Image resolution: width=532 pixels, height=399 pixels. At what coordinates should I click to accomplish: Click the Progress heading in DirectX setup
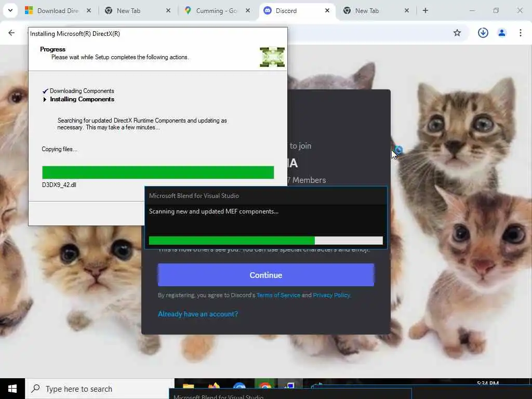(52, 49)
